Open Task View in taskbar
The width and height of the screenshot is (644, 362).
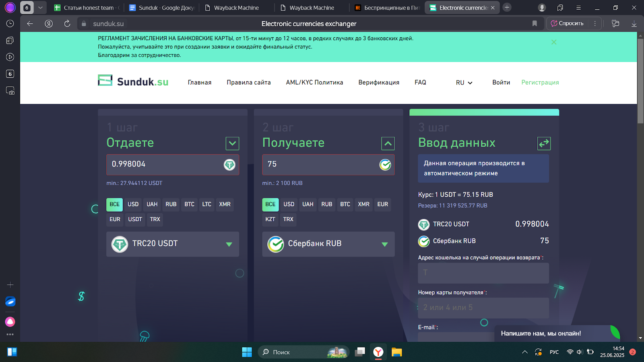click(x=360, y=352)
